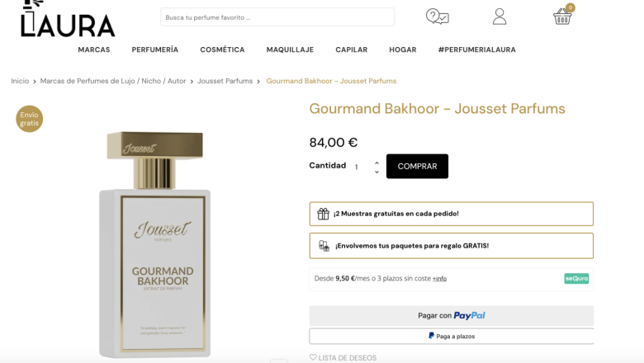The height and width of the screenshot is (363, 644).
Task: Open the Maquillaje menu
Action: [290, 49]
